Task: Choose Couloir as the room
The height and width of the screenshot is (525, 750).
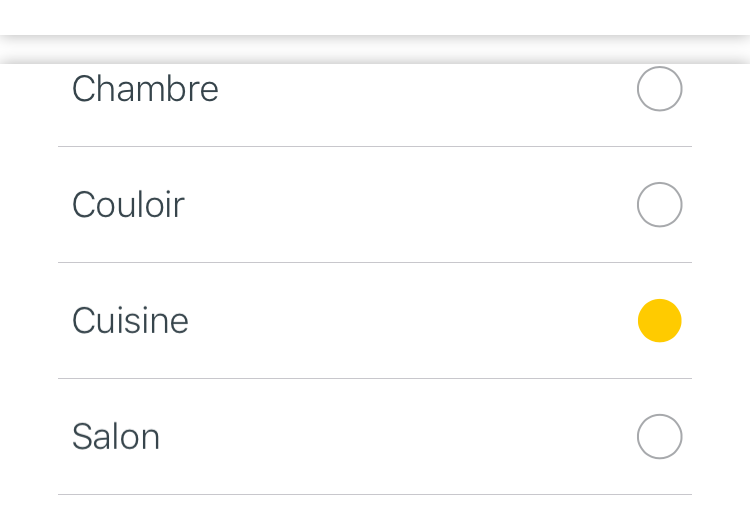Action: [660, 205]
